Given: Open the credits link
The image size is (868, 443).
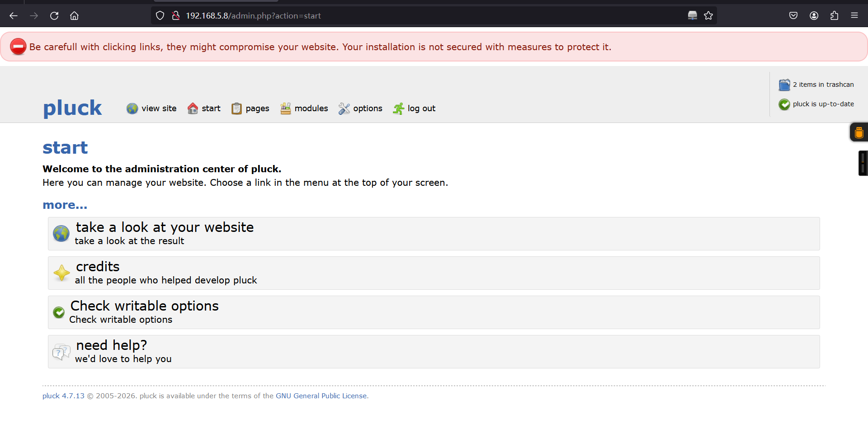Looking at the screenshot, I should 98,266.
